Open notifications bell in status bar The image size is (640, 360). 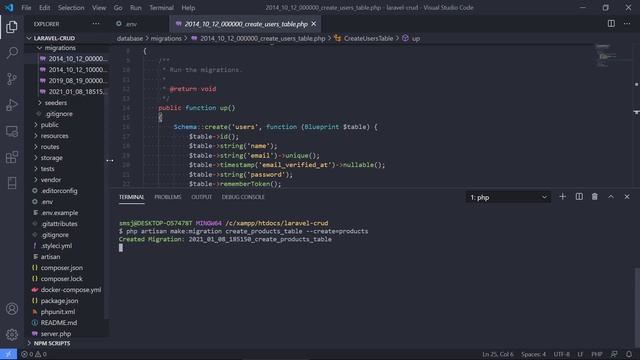click(629, 354)
